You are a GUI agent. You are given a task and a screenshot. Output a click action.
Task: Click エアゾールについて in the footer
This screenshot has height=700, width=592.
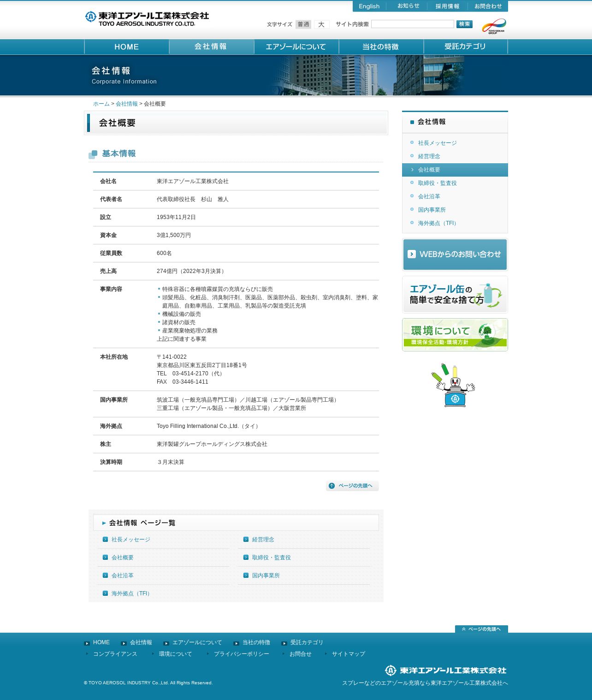197,642
